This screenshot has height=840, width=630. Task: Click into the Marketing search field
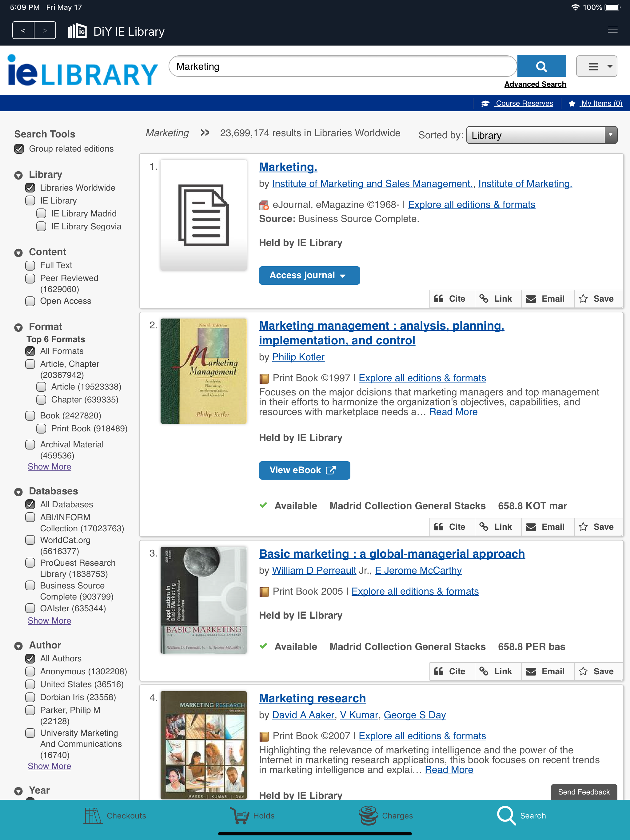tap(342, 66)
